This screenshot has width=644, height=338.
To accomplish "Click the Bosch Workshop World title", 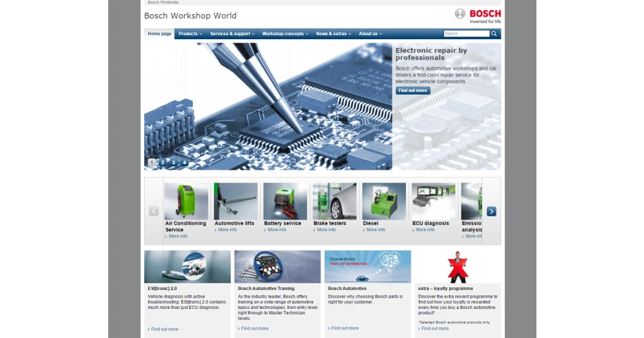I will click(190, 16).
